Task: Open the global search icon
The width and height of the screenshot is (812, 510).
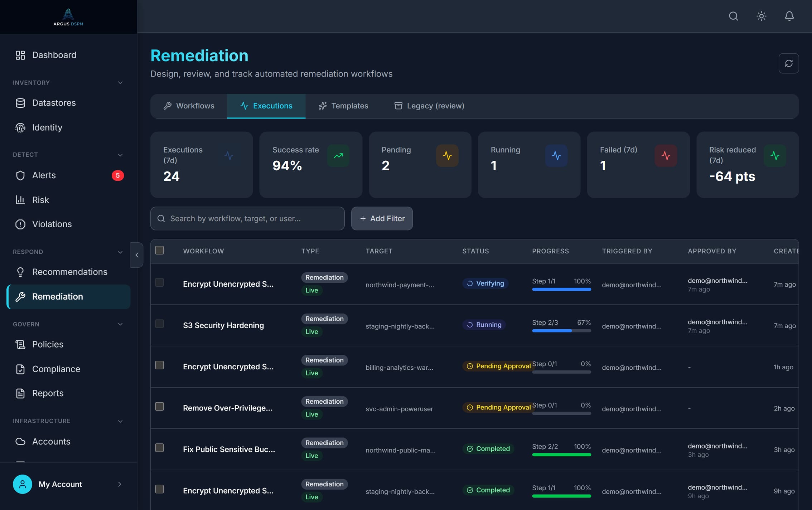Action: [x=733, y=16]
